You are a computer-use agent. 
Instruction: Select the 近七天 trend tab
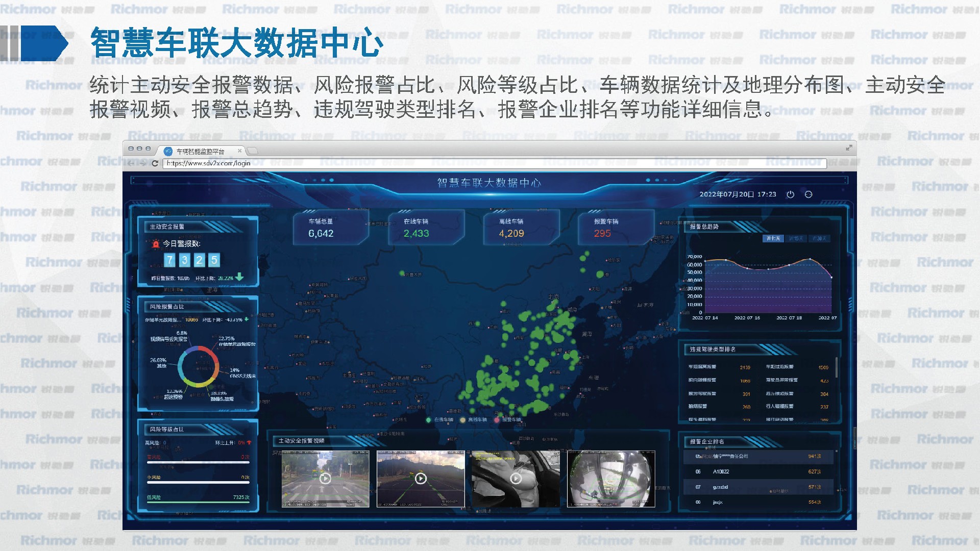pyautogui.click(x=773, y=238)
